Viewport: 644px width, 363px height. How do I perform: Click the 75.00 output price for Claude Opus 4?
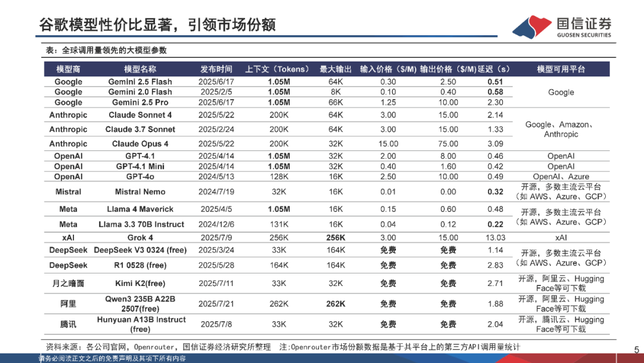click(448, 144)
